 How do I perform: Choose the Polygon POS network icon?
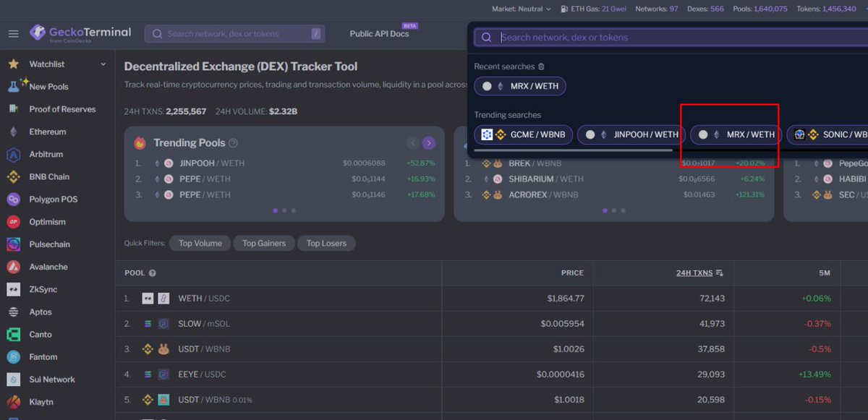coord(13,200)
